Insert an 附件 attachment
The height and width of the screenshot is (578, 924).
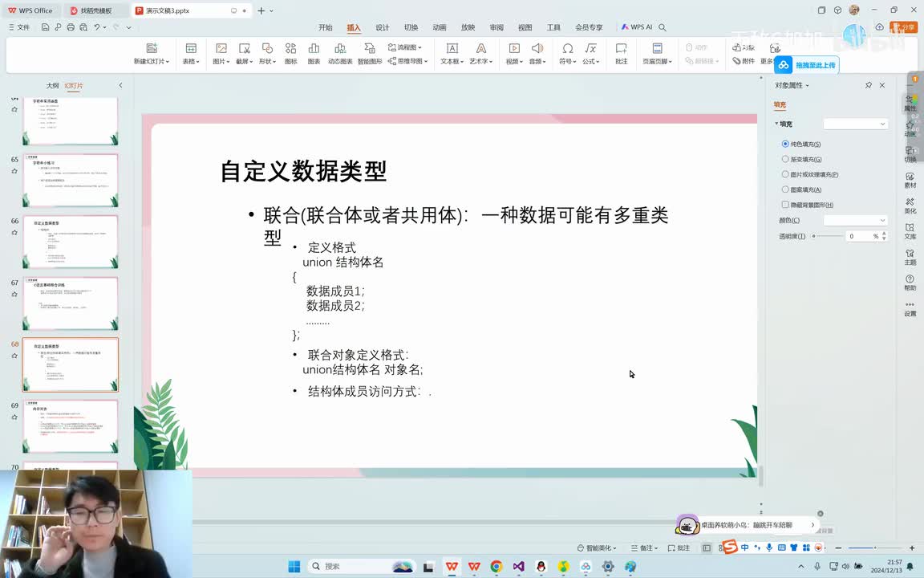click(x=744, y=61)
